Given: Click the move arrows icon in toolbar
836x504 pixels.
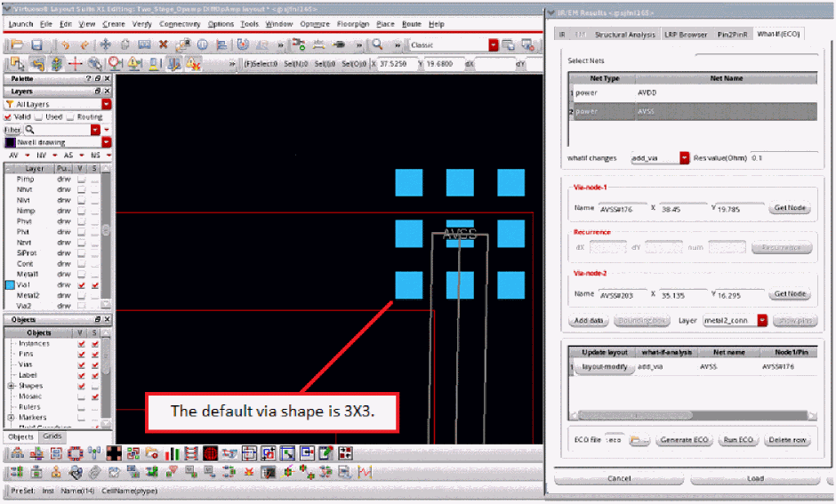Looking at the screenshot, I should tap(105, 44).
